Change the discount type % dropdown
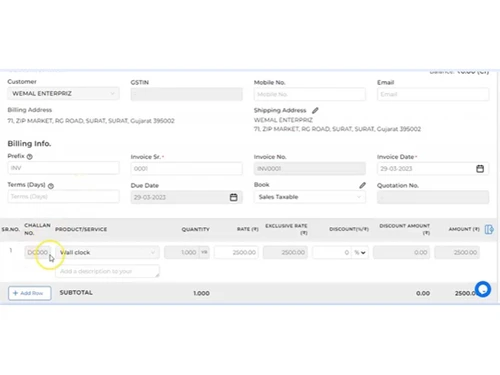The image size is (500, 375). (x=360, y=253)
